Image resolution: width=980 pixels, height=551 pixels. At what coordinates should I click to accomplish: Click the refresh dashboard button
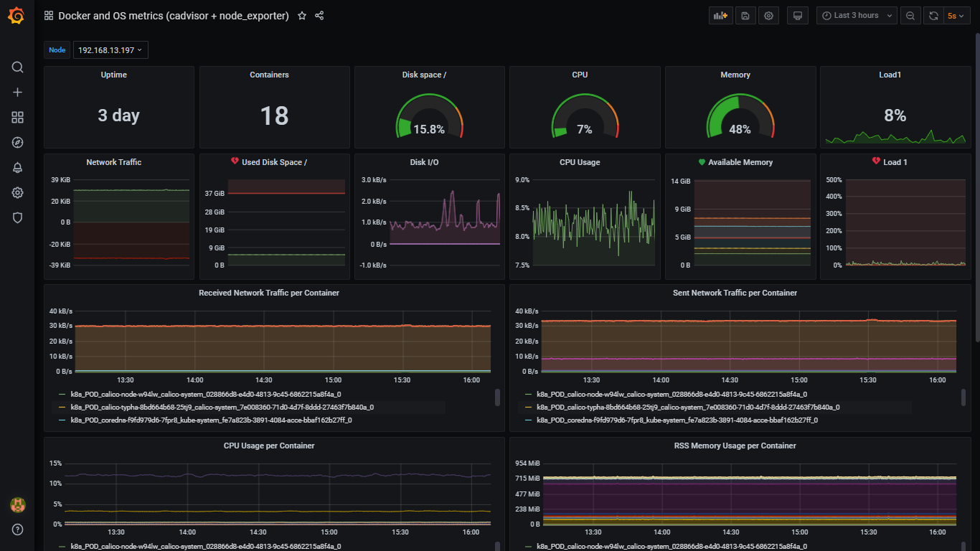(x=933, y=15)
